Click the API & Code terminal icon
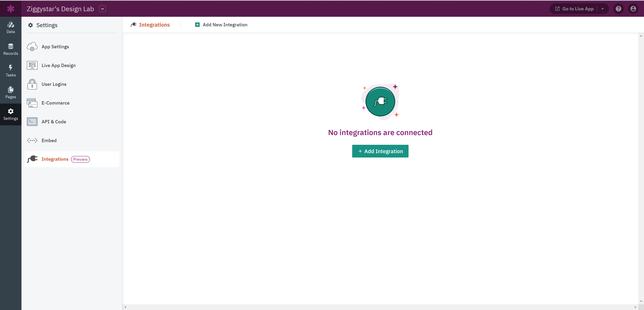 tap(32, 122)
